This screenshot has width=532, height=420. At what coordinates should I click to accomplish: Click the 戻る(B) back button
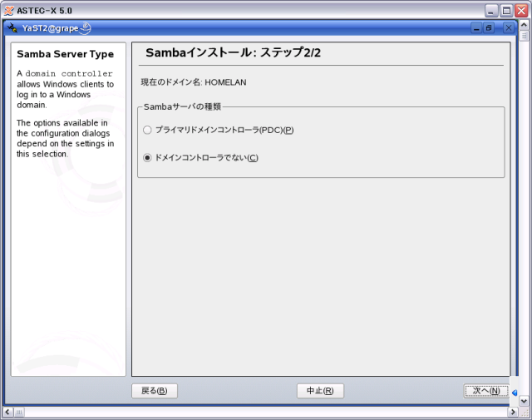(x=155, y=391)
